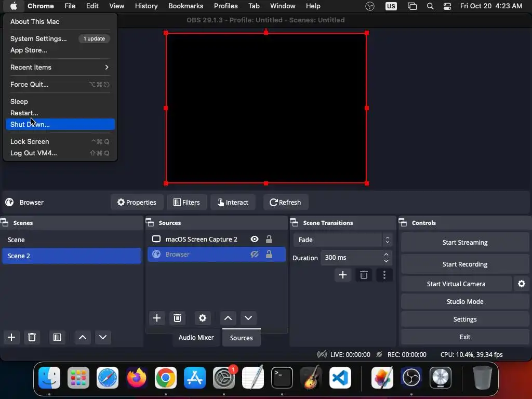Open GarageBand from the Dock
Screen dimensions: 532x399
(x=311, y=377)
